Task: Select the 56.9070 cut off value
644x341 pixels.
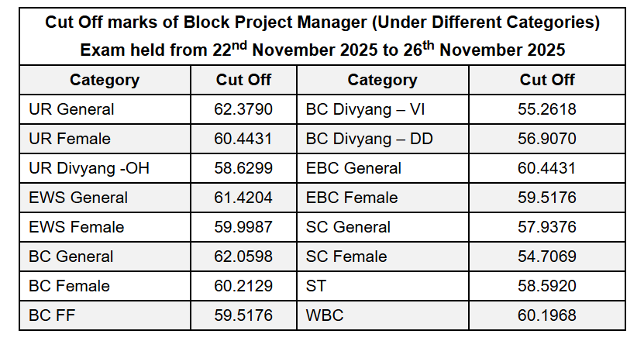Action: pos(547,139)
